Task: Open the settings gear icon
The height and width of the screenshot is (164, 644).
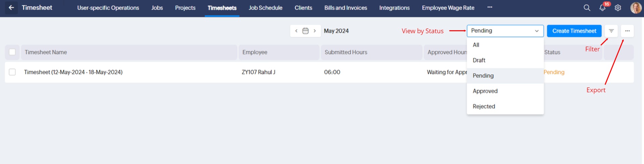Action: [x=618, y=8]
